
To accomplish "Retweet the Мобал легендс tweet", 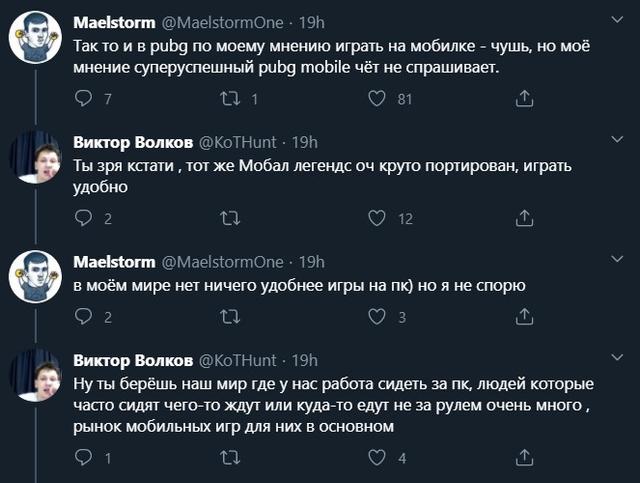I will click(230, 219).
